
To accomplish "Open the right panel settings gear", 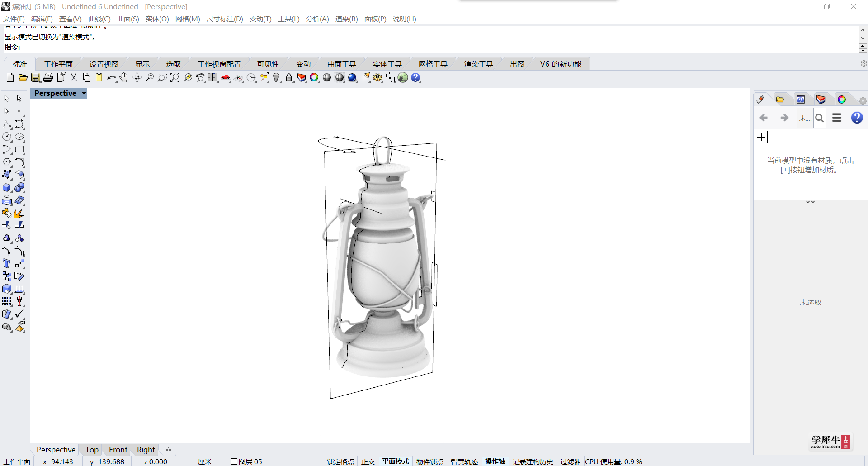I will (863, 101).
